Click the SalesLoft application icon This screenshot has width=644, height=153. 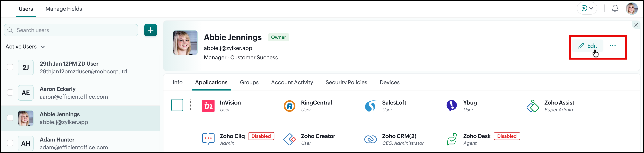pos(370,106)
